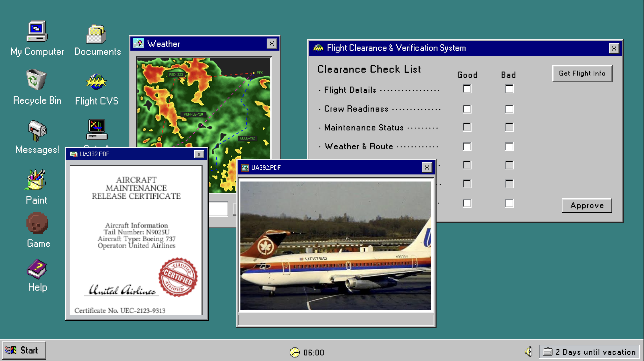
Task: Click the certificate UA392.PDF title bar icon
Action: pos(74,154)
